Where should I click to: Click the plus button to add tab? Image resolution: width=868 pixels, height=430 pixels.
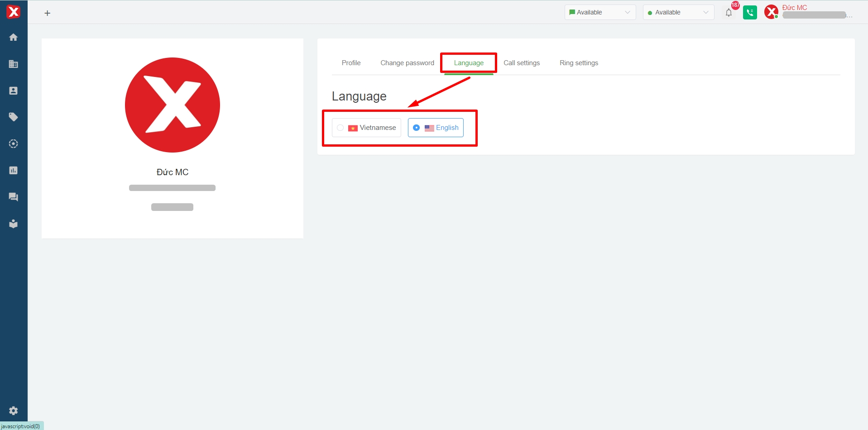tap(48, 13)
